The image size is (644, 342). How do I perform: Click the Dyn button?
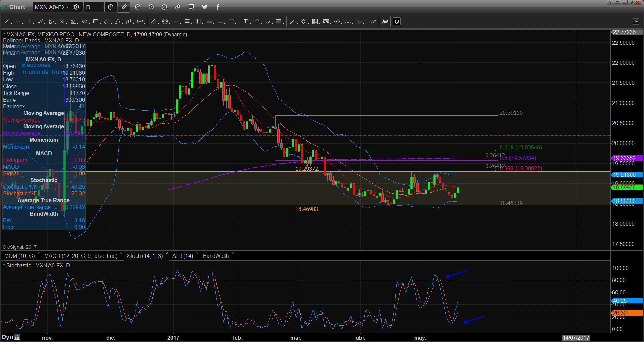pos(7,337)
